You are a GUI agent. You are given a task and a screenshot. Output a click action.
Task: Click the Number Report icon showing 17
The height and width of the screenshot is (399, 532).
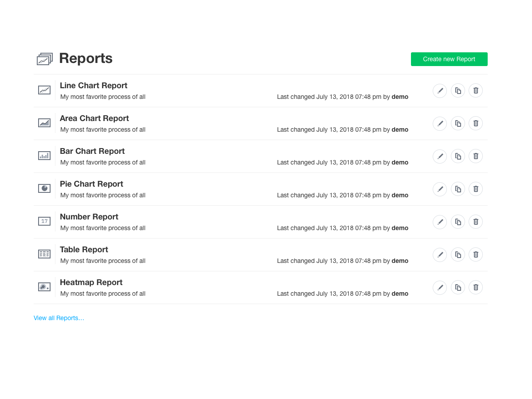(x=44, y=221)
